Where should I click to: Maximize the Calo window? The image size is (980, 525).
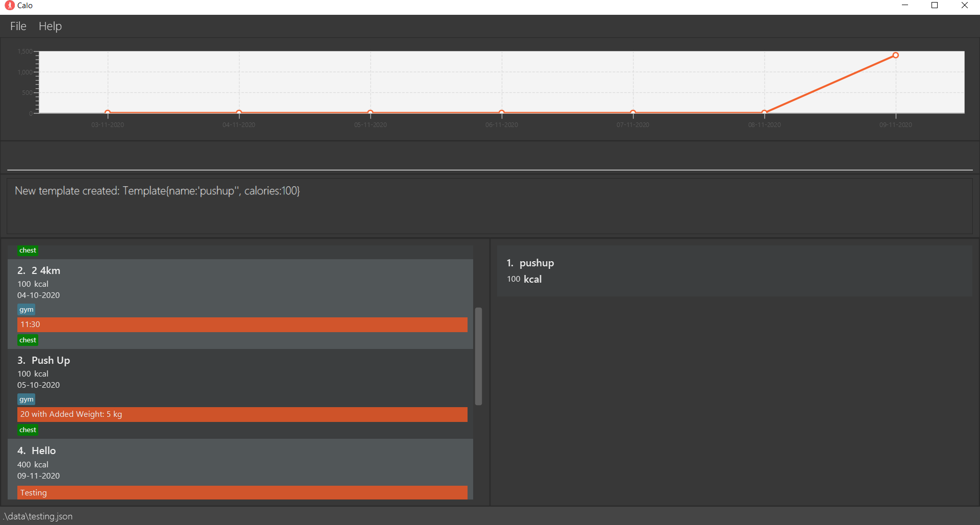[x=935, y=6]
